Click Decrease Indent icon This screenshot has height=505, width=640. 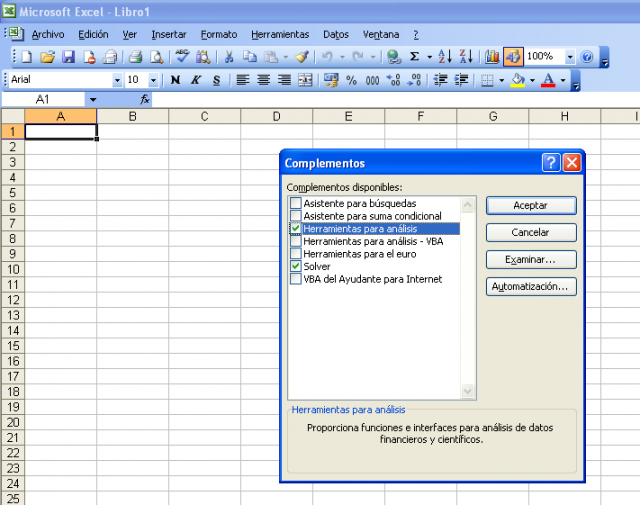(440, 80)
